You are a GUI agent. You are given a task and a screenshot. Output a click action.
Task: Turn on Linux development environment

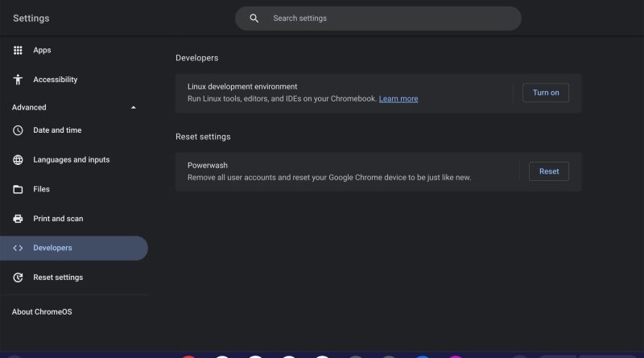(546, 93)
